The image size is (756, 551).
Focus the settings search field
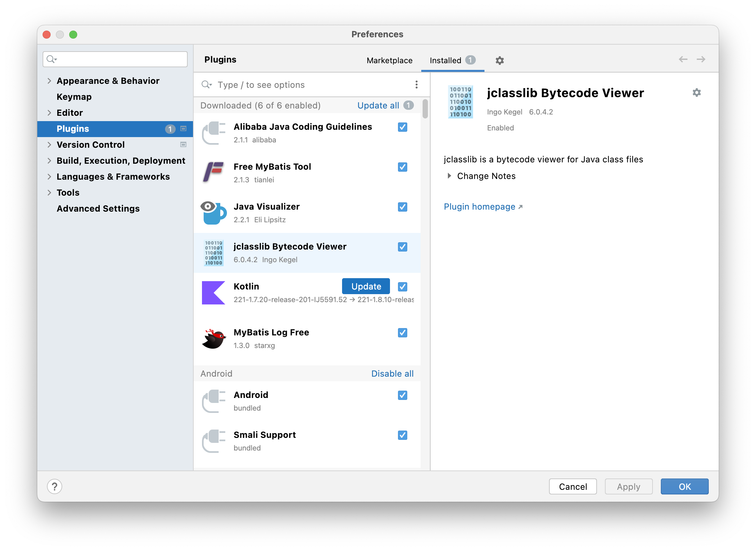click(x=115, y=59)
